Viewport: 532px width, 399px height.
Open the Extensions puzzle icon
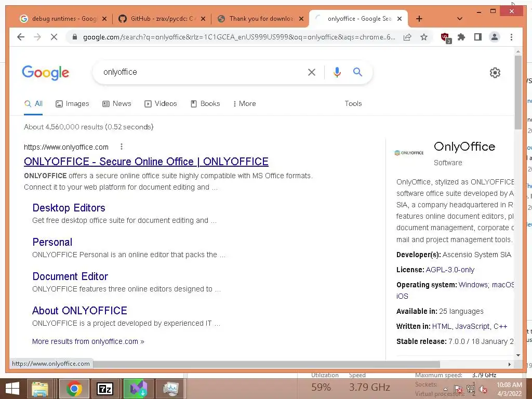tap(461, 37)
